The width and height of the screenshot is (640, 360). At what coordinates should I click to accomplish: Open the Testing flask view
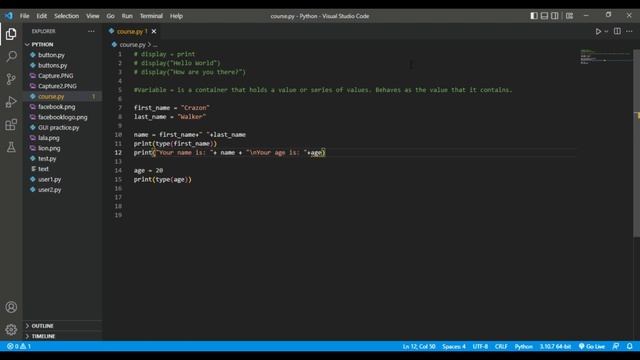[11, 147]
